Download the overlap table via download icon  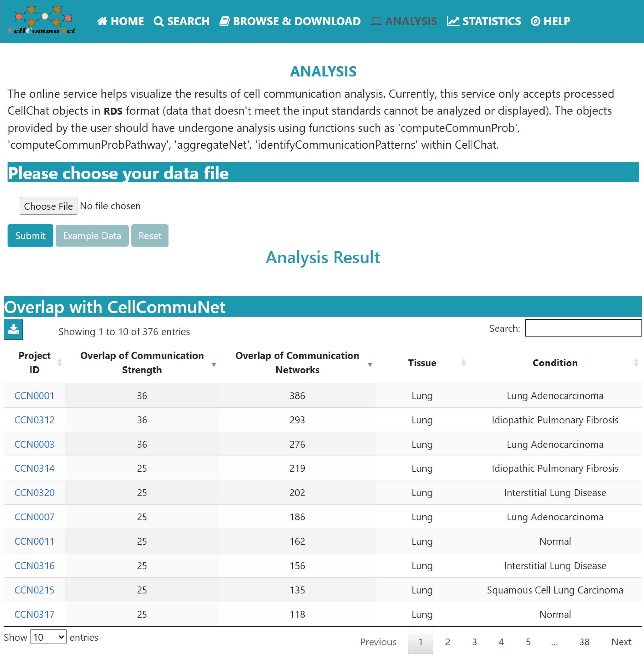coord(14,329)
